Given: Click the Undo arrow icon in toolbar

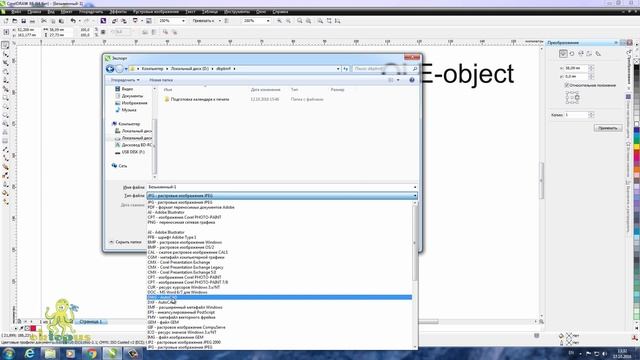Looking at the screenshot, I should click(73, 21).
